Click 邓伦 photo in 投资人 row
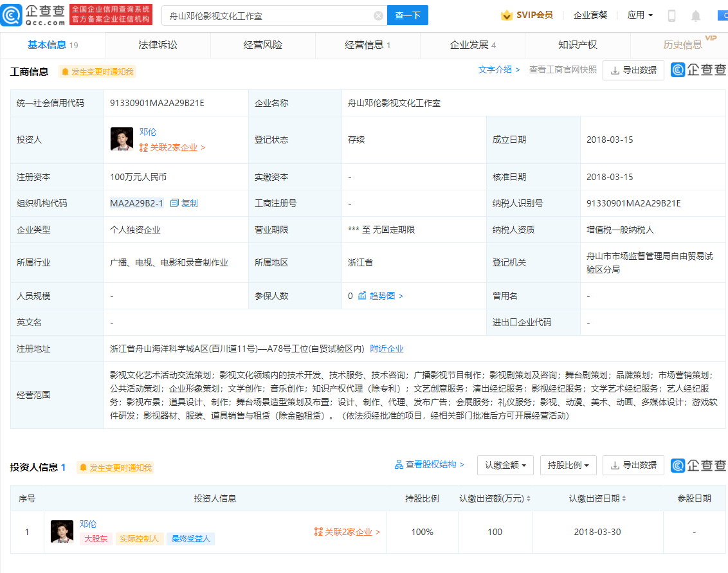Screen dimensions: 728x573 (122, 140)
